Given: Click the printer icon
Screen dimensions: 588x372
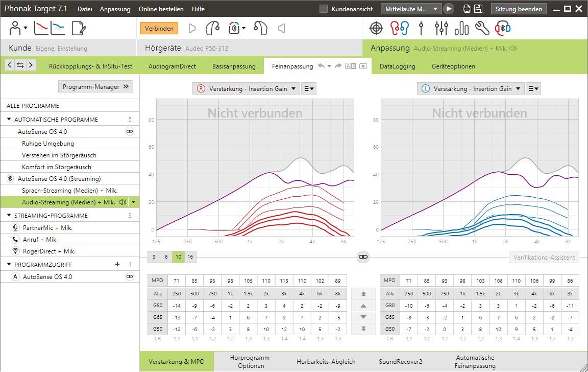Looking at the screenshot, I should pyautogui.click(x=467, y=9).
